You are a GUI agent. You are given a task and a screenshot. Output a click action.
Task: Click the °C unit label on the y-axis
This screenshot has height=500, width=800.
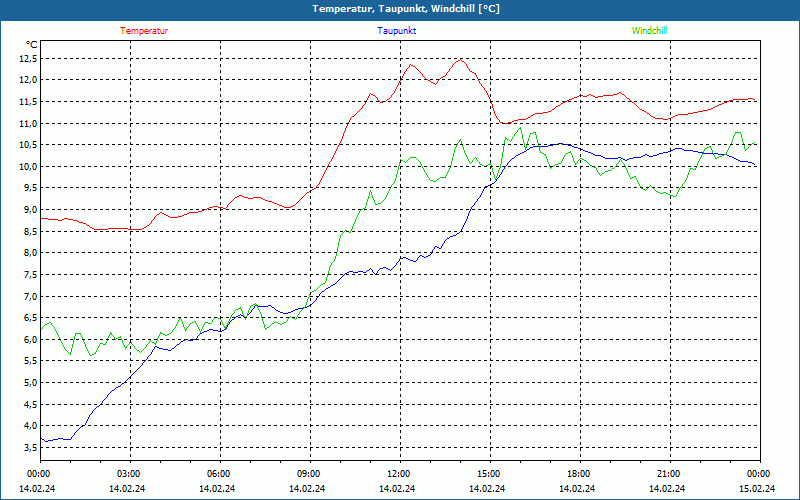click(x=32, y=45)
